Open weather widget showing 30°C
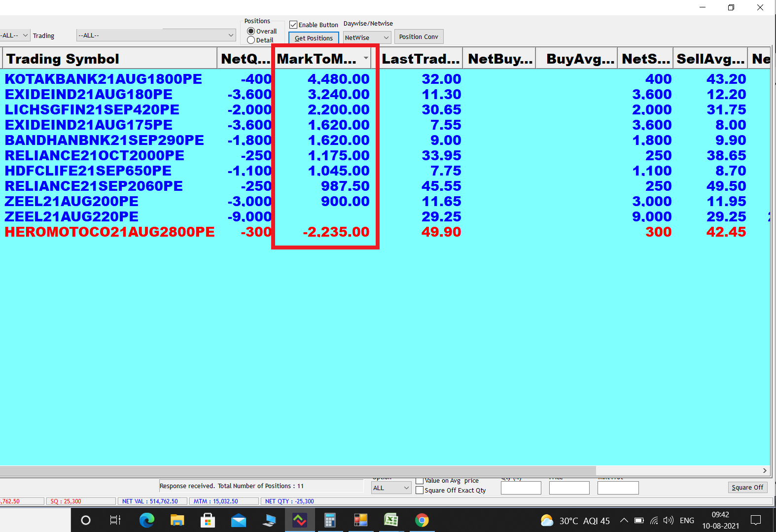This screenshot has height=532, width=776. [575, 521]
